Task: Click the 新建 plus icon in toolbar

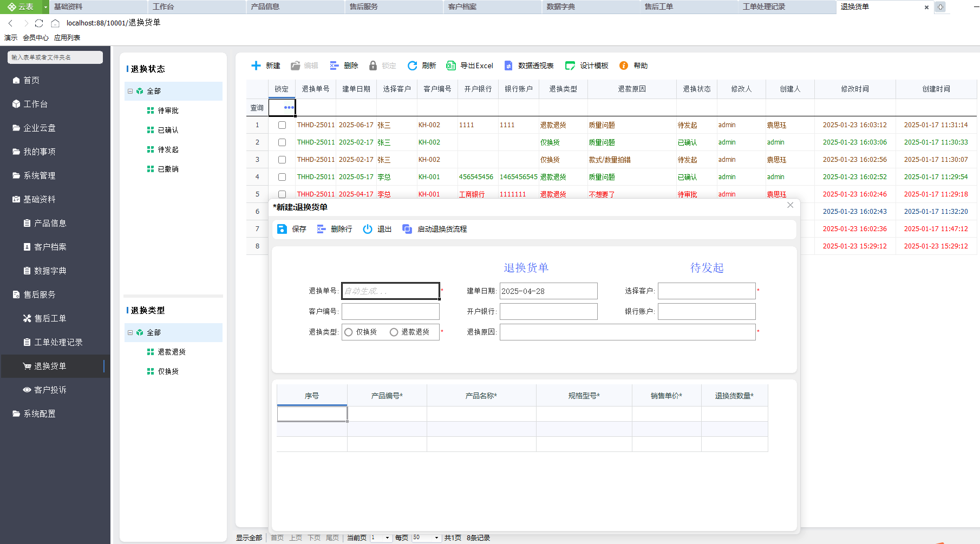Action: pyautogui.click(x=256, y=65)
